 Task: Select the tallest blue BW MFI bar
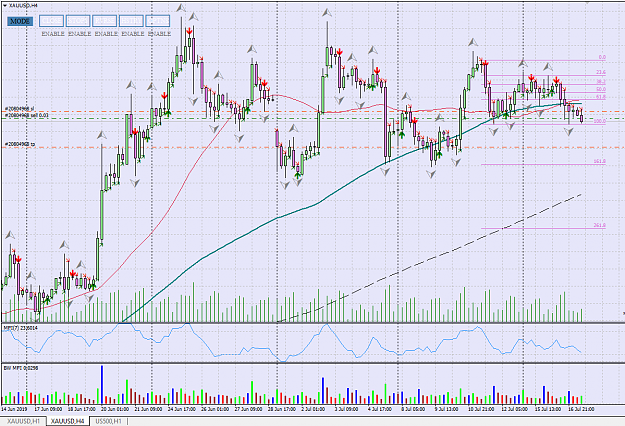point(102,385)
